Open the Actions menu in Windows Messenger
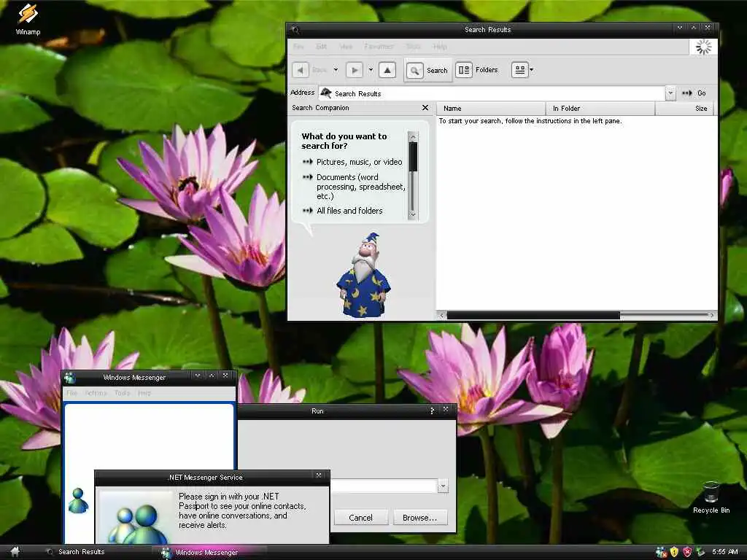The width and height of the screenshot is (747, 560). [x=96, y=393]
